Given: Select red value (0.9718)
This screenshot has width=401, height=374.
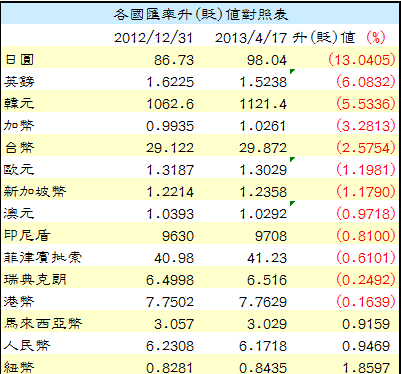Looking at the screenshot, I should coord(366,214).
